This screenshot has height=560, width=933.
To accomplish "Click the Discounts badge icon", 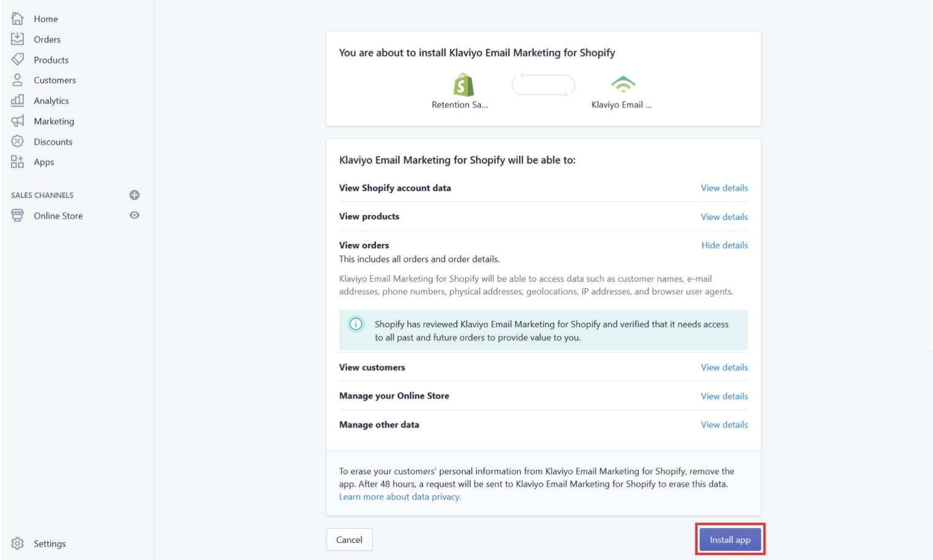I will pos(17,142).
